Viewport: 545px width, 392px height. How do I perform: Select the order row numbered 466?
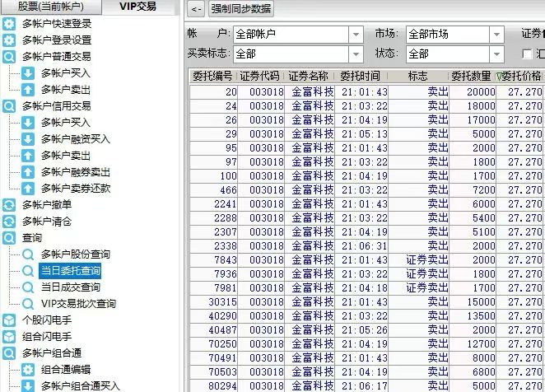click(x=367, y=190)
